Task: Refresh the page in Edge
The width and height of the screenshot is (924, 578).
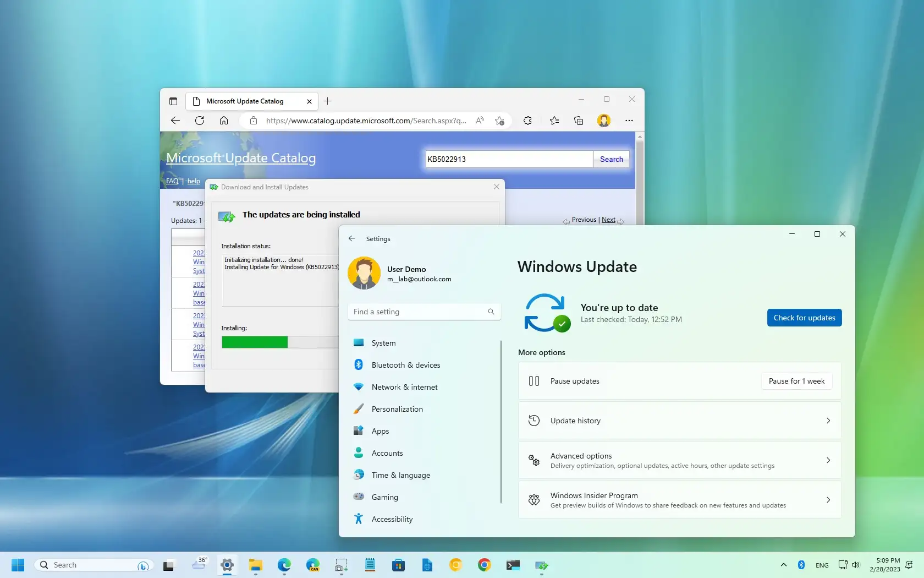Action: 200,121
